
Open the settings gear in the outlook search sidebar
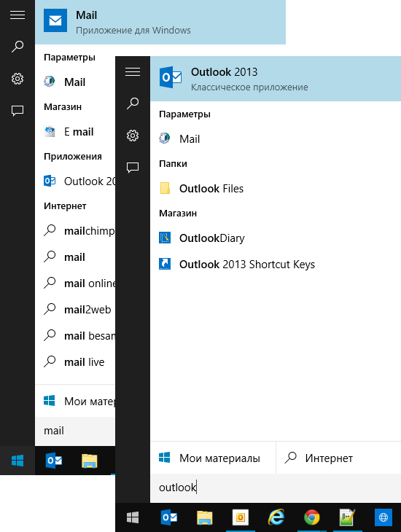point(133,136)
